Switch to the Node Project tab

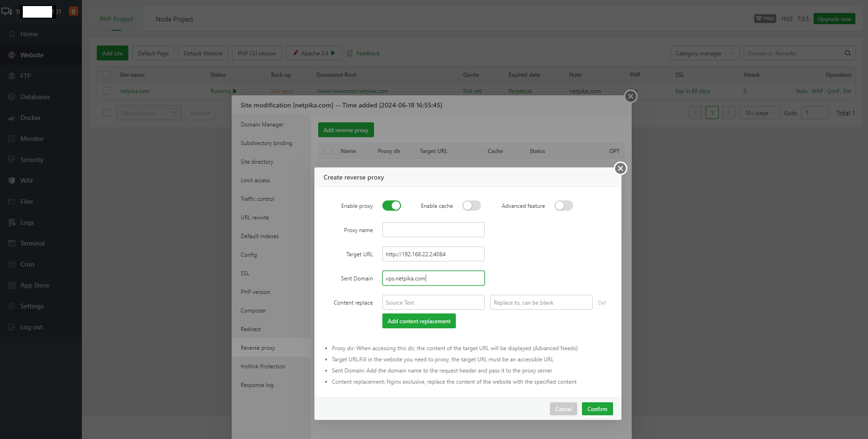[x=174, y=19]
